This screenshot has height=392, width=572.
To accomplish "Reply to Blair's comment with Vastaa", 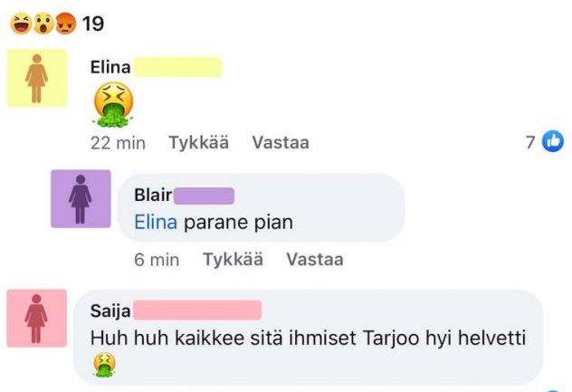I will point(315,260).
